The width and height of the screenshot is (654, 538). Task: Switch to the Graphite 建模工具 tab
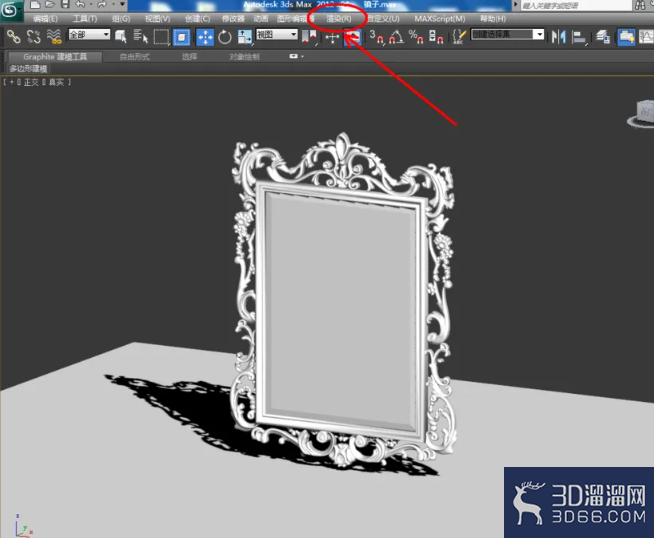55,57
